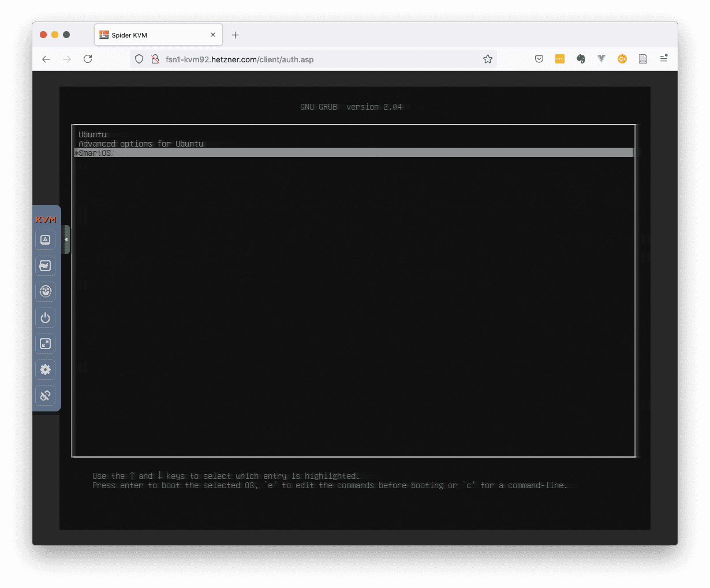Open KVM settings gear
Image resolution: width=710 pixels, height=588 pixels.
[x=46, y=369]
